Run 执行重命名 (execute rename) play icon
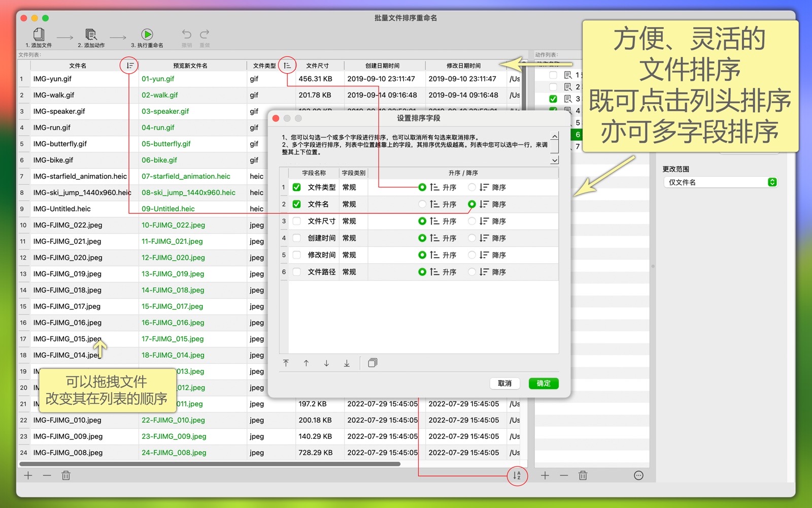 click(147, 35)
